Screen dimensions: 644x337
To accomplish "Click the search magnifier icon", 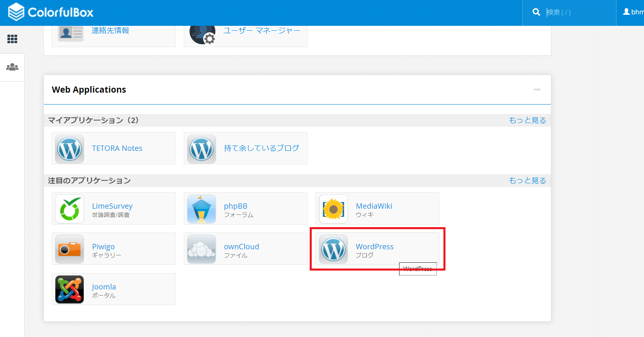I will tap(536, 12).
